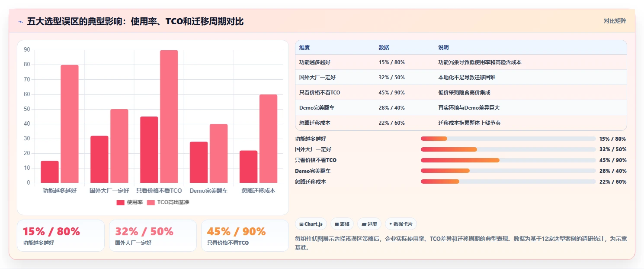Screen dimensions: 644x269
Task: Click the table value 22% / 60%
Action: click(x=391, y=123)
